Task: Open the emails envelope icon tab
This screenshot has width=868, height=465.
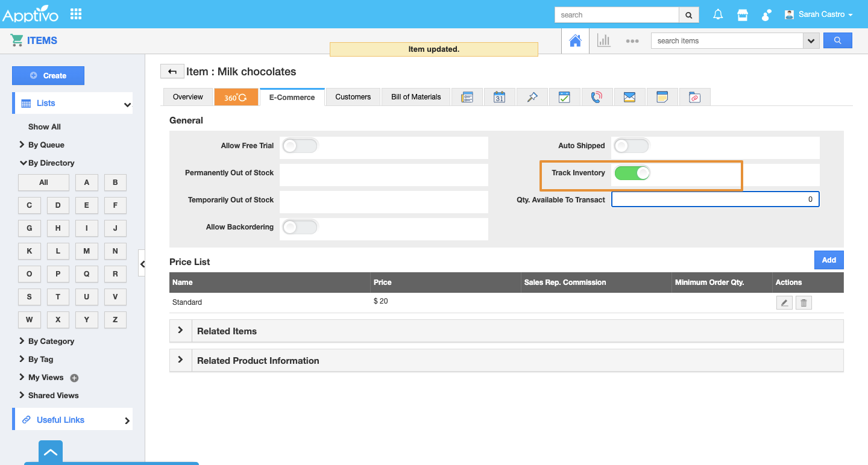Action: (629, 97)
